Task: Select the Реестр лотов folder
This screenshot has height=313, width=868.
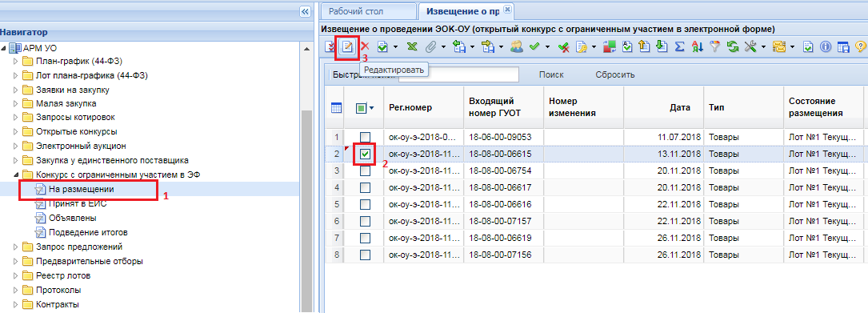Action: tap(63, 275)
